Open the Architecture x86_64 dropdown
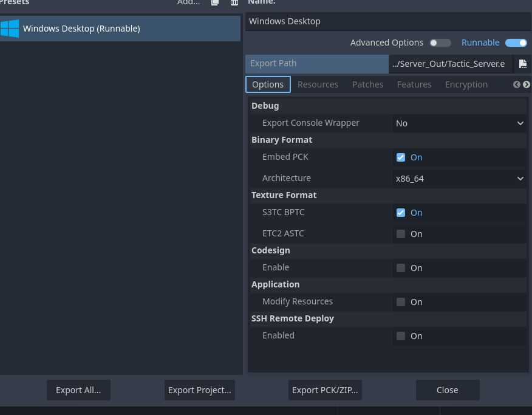Viewport: 532px width, 415px height. pyautogui.click(x=459, y=179)
